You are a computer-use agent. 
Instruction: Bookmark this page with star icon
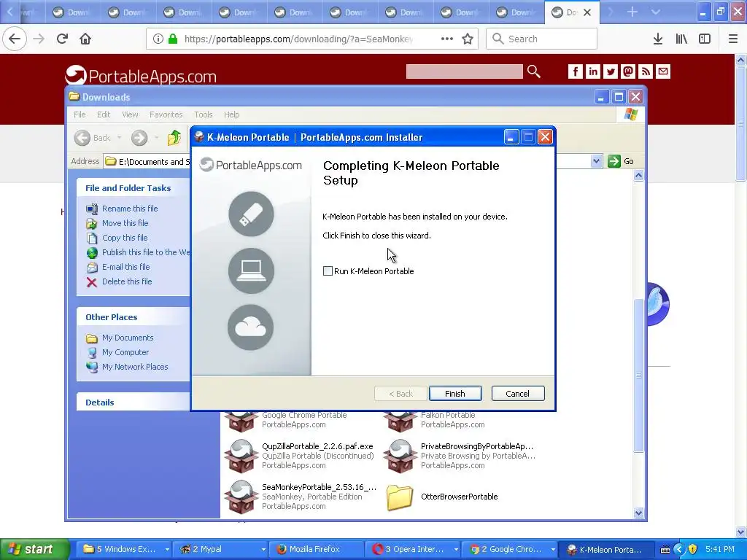pos(468,39)
